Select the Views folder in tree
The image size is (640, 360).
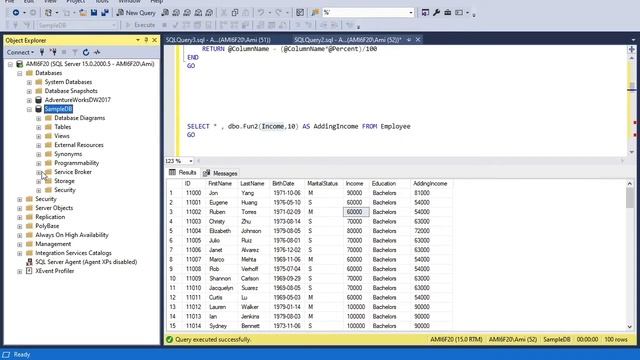[62, 136]
